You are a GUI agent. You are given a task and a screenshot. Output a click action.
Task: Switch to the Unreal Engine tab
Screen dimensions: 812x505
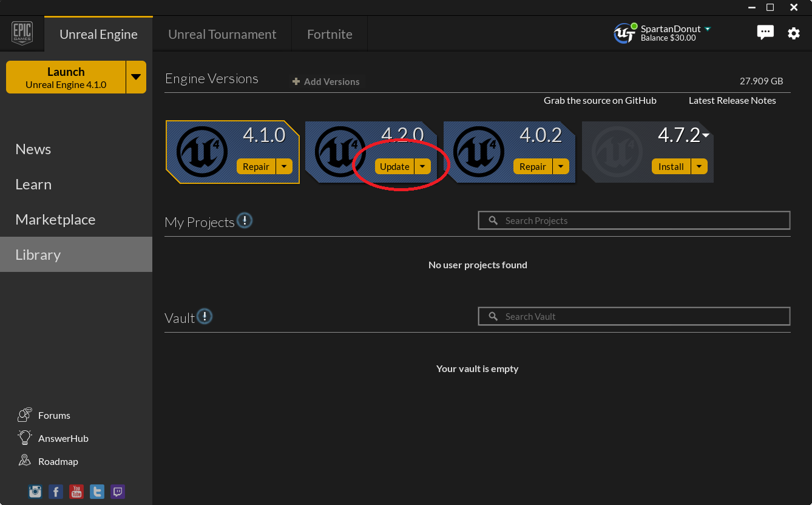[x=98, y=34]
